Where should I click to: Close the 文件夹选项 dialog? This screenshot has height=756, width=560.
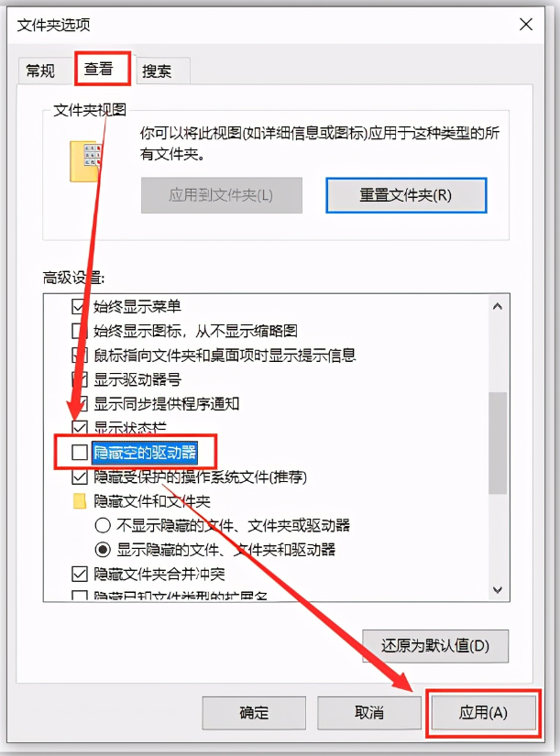[526, 25]
